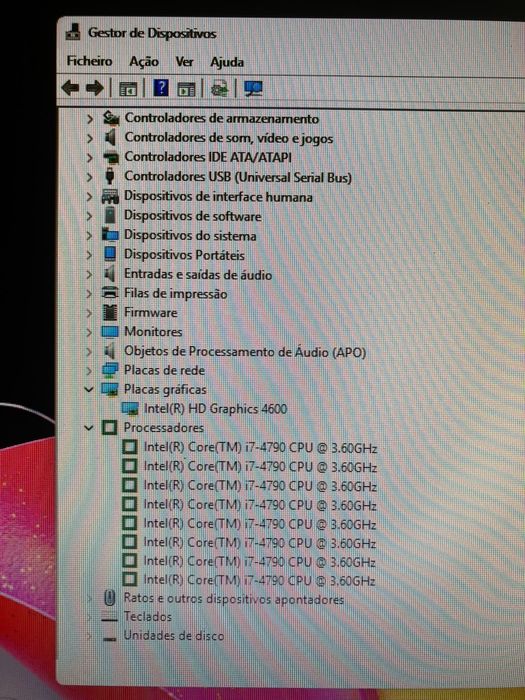Expand Controladores de armazenamento node
Image resolution: width=525 pixels, height=700 pixels.
click(x=90, y=119)
